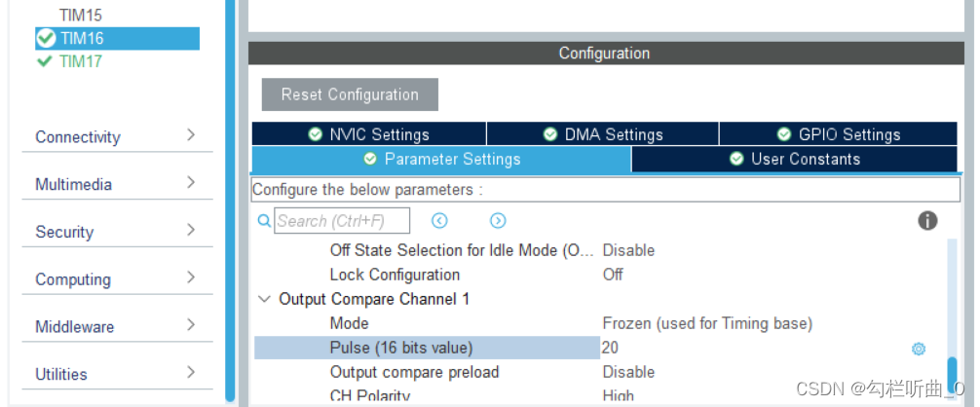This screenshot has height=407, width=980.
Task: Switch to the GPIO Settings tab
Action: point(838,134)
